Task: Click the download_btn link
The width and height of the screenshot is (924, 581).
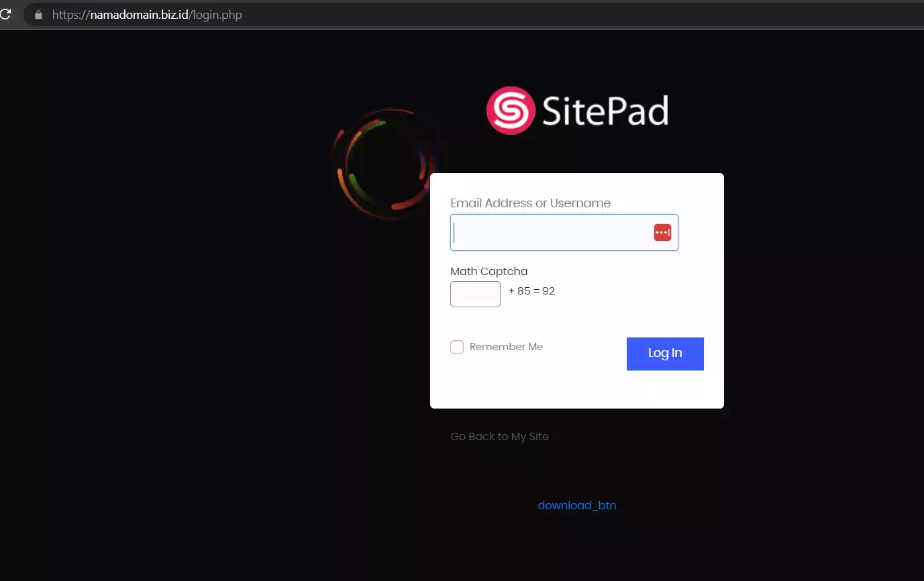Action: (x=577, y=505)
